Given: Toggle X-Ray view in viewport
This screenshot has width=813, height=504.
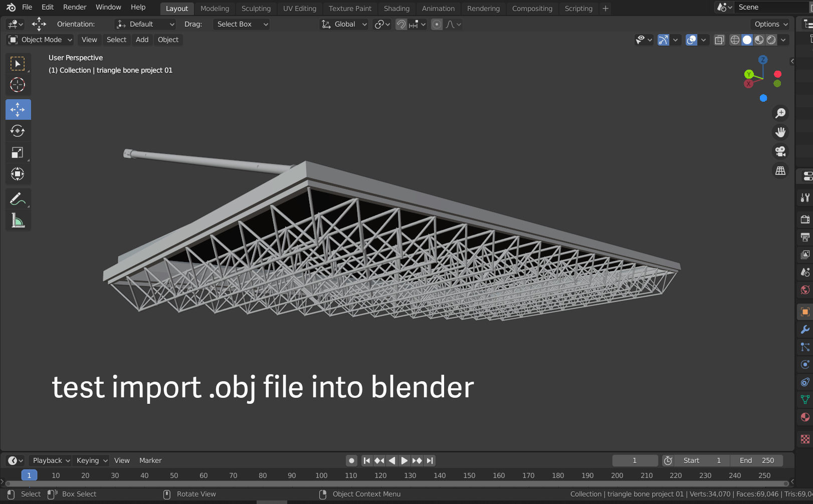Looking at the screenshot, I should [719, 40].
